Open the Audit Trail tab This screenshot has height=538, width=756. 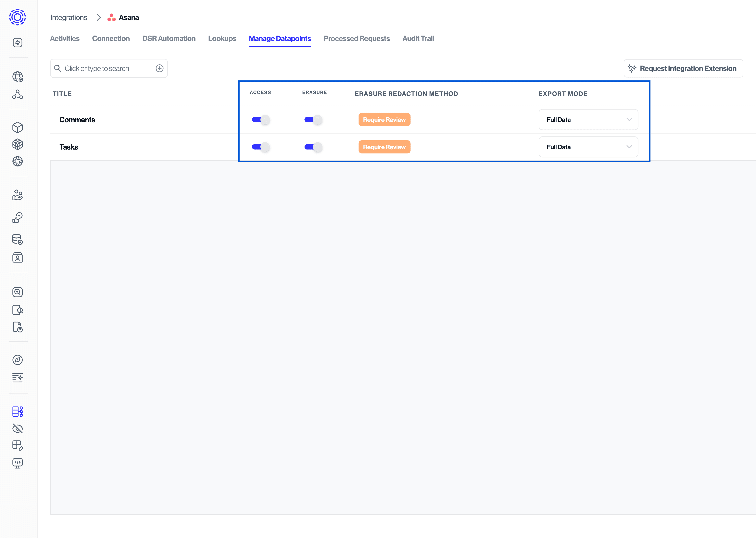[418, 38]
